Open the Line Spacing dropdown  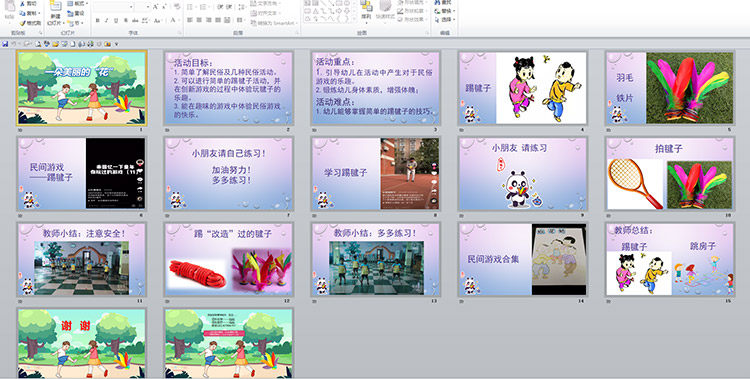tap(243, 7)
